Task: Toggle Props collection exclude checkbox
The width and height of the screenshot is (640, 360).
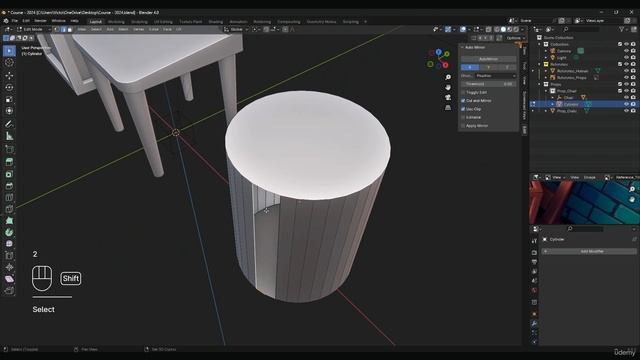Action: tap(620, 84)
